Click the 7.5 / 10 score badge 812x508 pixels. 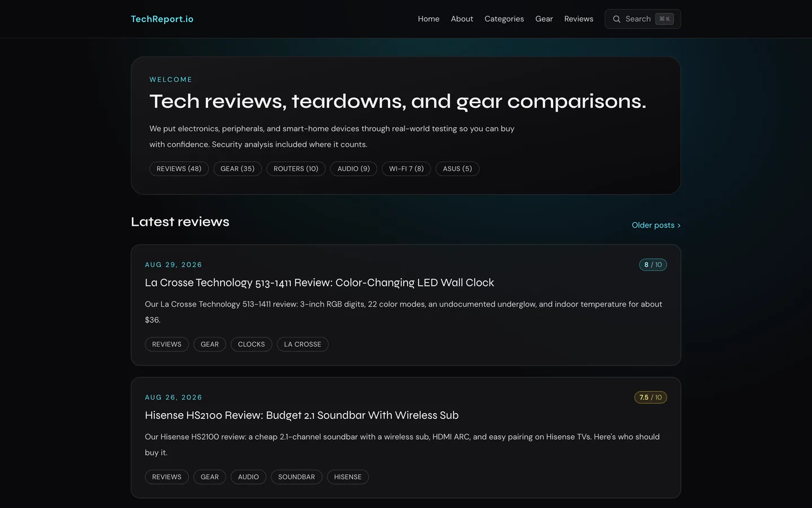click(651, 397)
